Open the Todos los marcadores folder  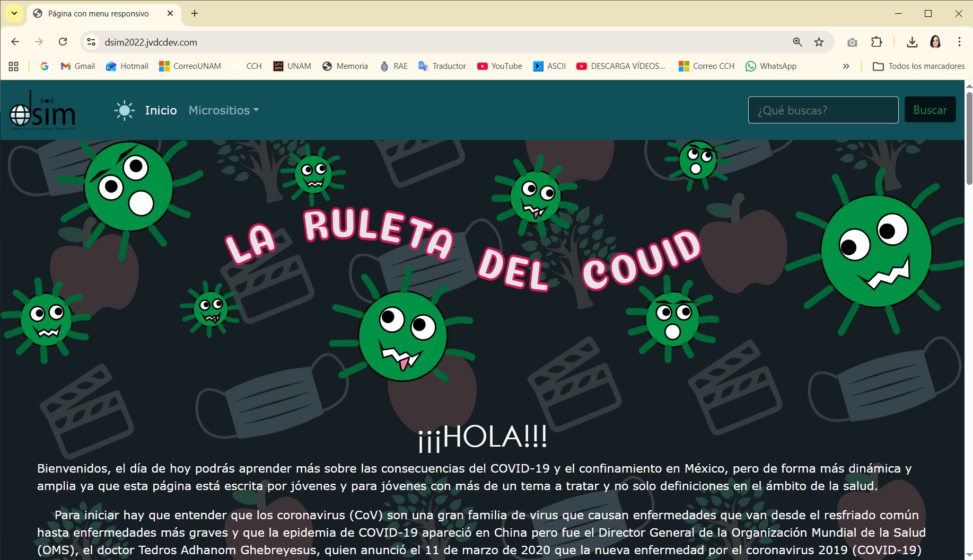(919, 66)
